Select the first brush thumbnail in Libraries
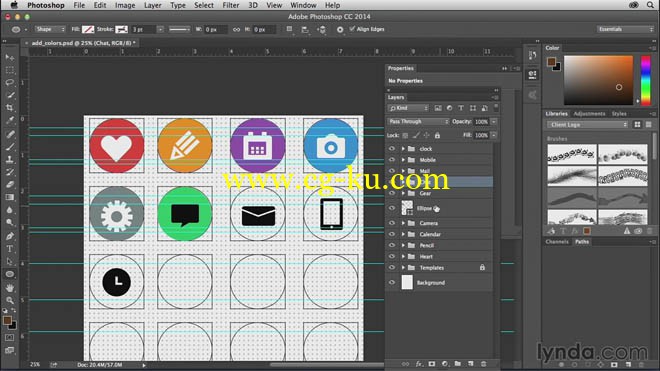 pos(572,154)
